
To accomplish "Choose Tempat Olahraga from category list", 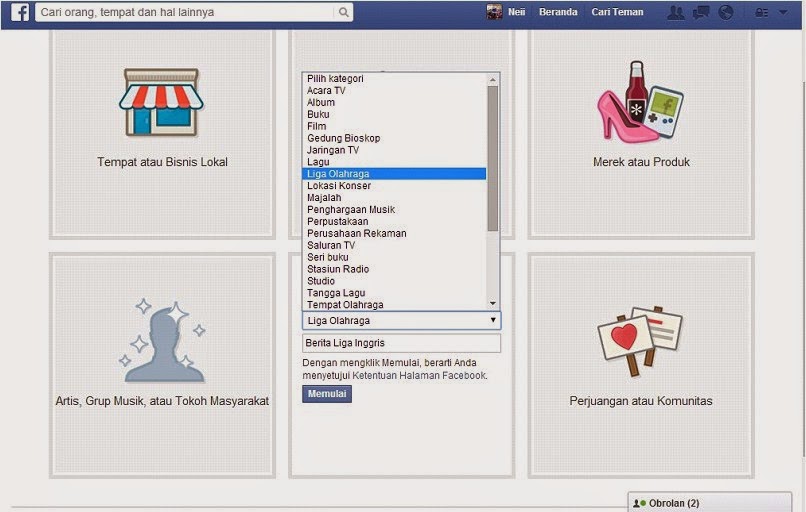I will tap(394, 304).
